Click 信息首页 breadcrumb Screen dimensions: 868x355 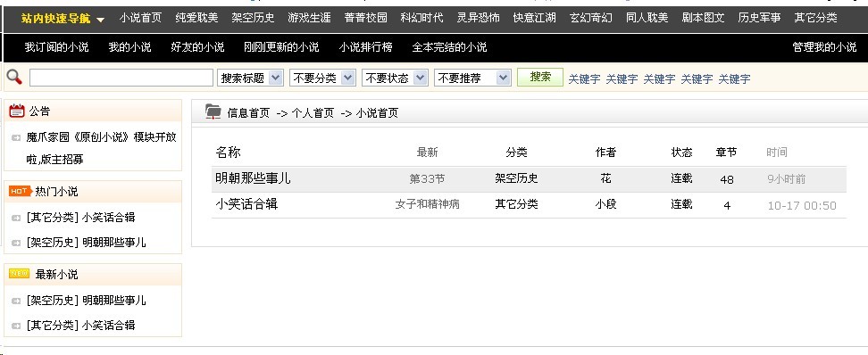[248, 113]
